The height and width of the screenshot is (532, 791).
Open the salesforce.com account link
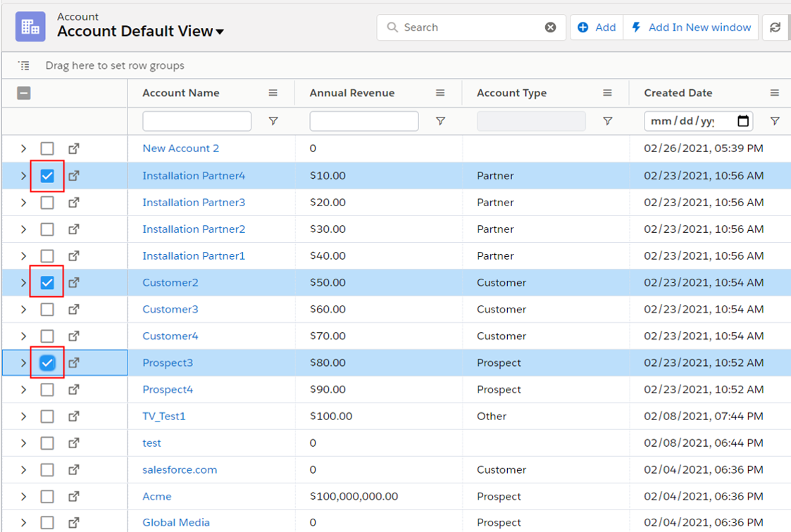click(180, 469)
